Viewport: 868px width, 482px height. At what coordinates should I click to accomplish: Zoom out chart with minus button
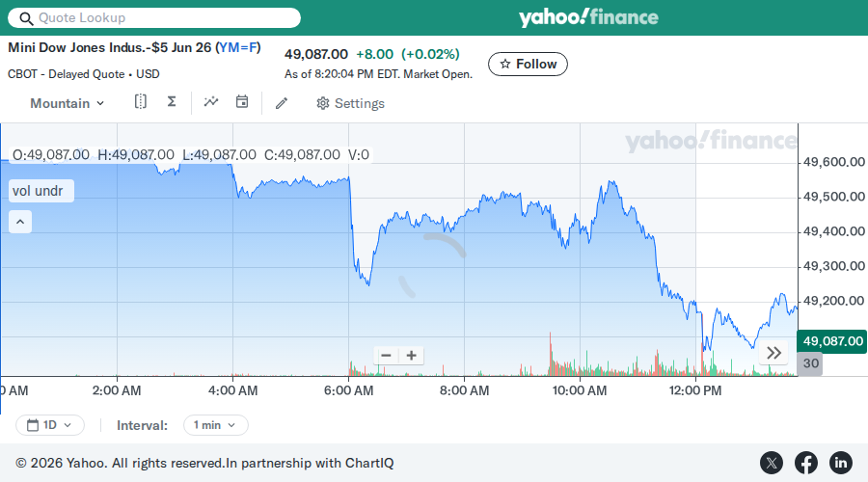[387, 356]
